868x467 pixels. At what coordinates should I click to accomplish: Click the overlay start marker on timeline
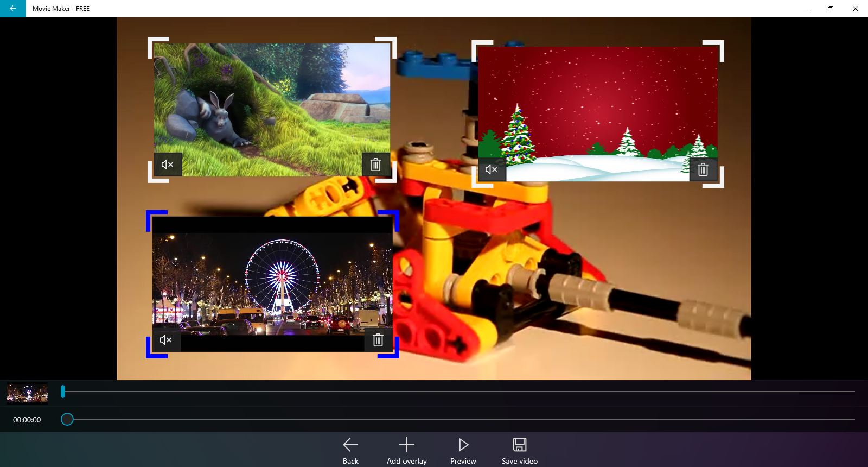click(63, 392)
